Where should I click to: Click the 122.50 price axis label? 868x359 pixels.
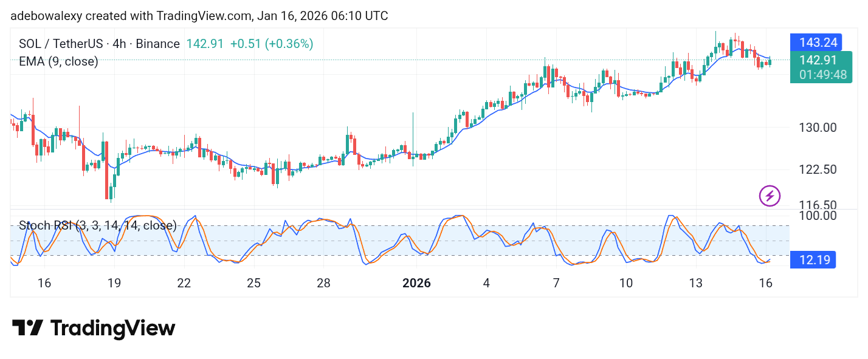(819, 169)
